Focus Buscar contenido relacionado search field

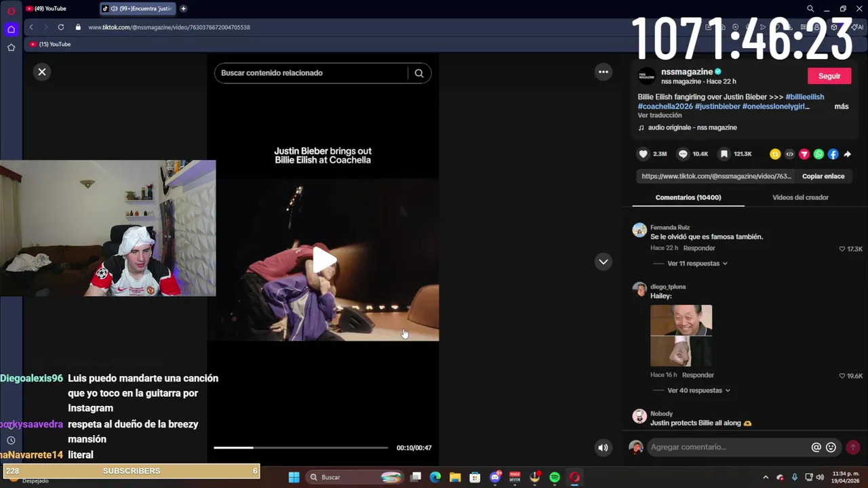(x=312, y=73)
